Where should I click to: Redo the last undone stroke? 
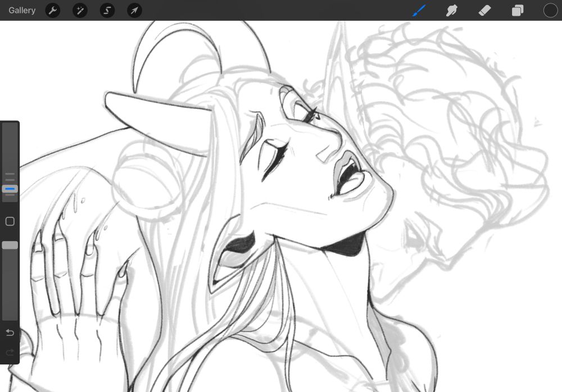point(10,352)
